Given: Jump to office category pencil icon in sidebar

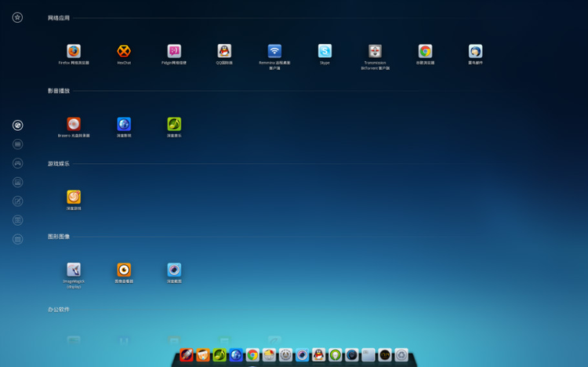Looking at the screenshot, I should click(x=17, y=201).
